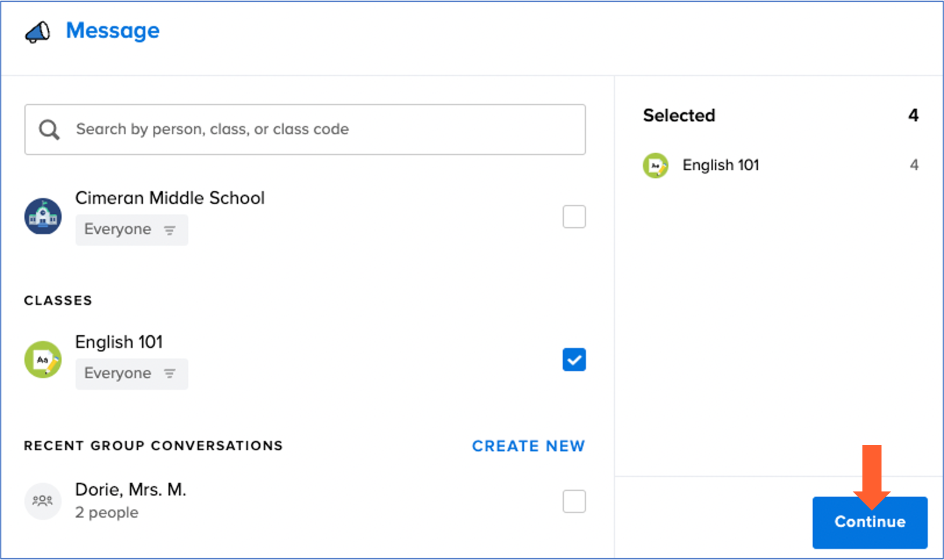Image resolution: width=944 pixels, height=560 pixels.
Task: Click English 101 entry in Selected list
Action: (720, 166)
